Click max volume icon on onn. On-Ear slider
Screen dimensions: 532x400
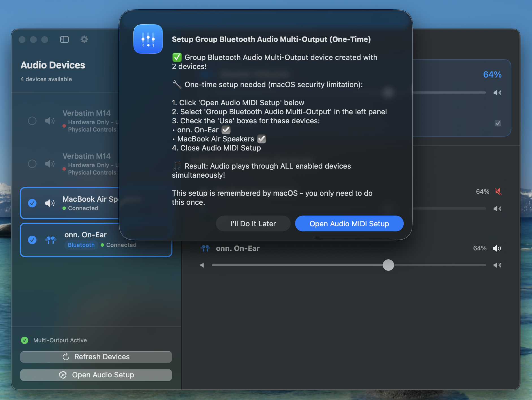(497, 265)
